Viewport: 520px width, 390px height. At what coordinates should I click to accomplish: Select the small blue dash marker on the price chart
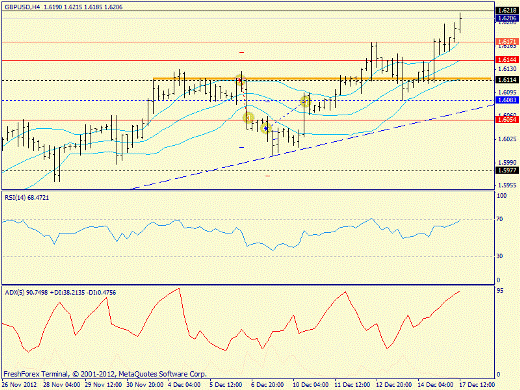point(242,147)
